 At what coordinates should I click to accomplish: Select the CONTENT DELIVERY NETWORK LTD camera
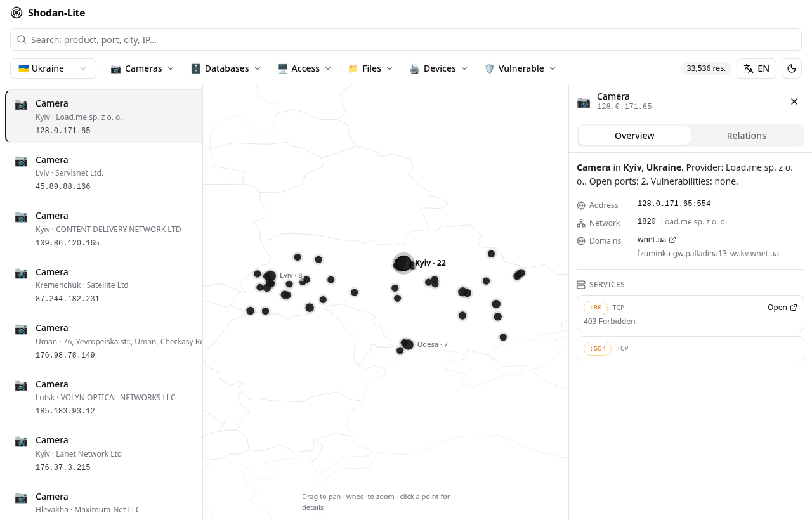pos(104,228)
